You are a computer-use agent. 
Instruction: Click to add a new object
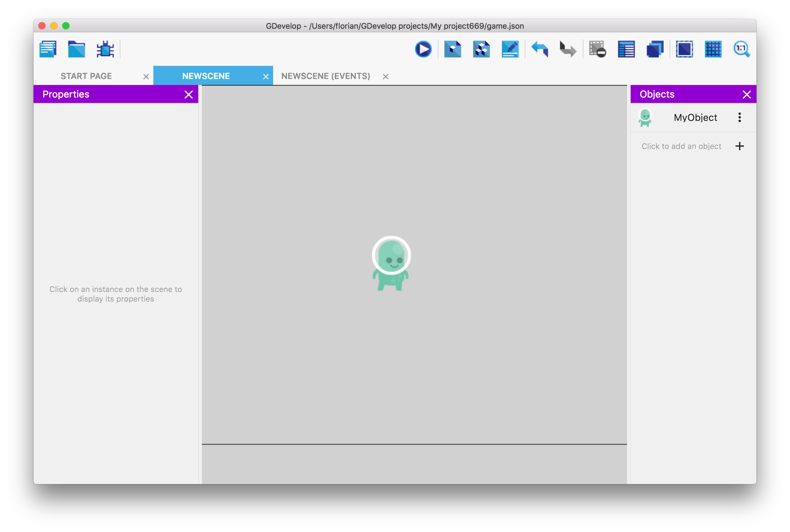pos(692,145)
